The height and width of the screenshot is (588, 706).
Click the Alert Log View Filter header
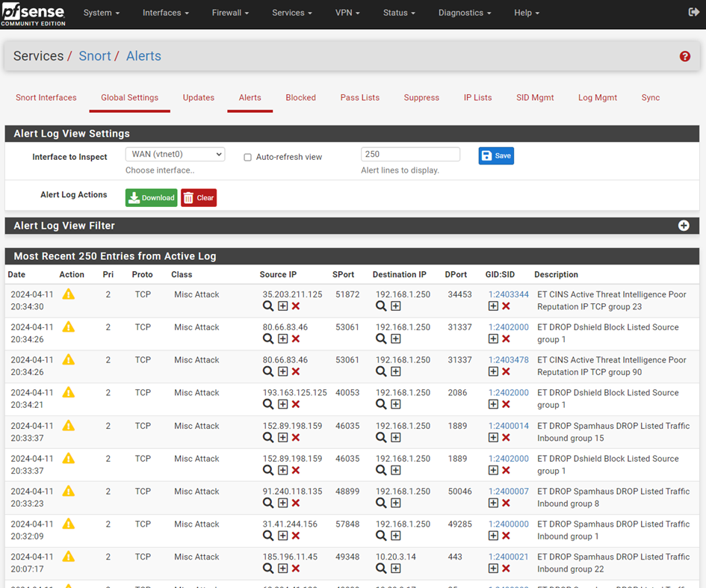click(352, 226)
